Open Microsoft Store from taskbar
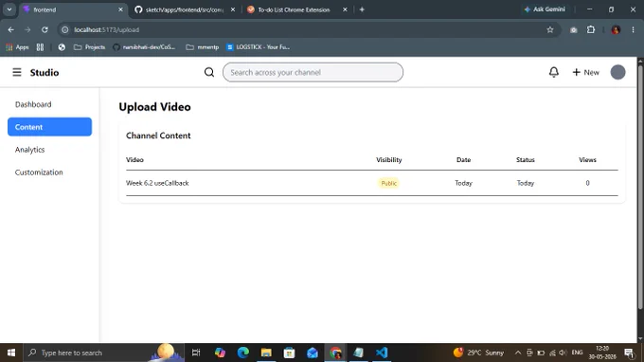This screenshot has height=362, width=644. [289, 353]
